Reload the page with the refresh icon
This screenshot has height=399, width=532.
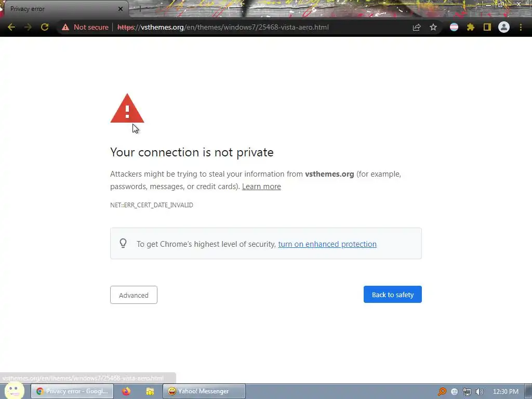pos(45,27)
